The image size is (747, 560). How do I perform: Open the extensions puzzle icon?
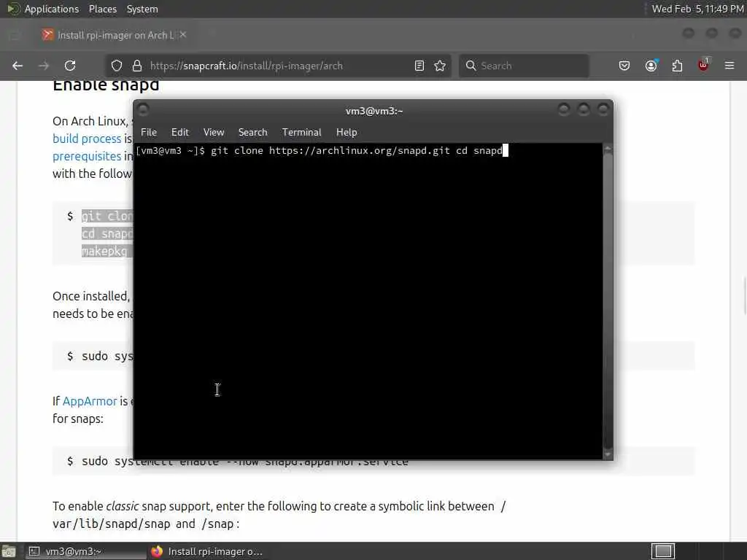click(677, 66)
